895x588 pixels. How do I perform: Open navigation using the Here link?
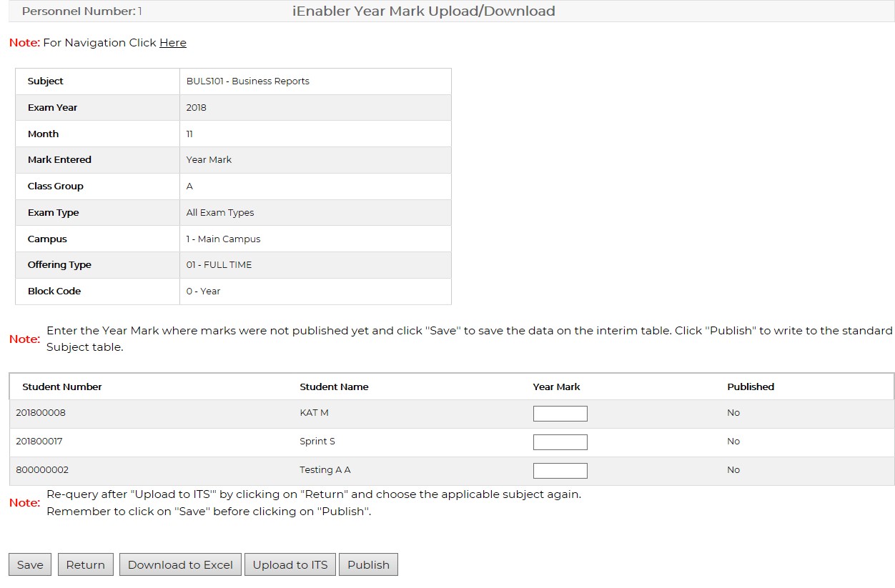click(173, 43)
